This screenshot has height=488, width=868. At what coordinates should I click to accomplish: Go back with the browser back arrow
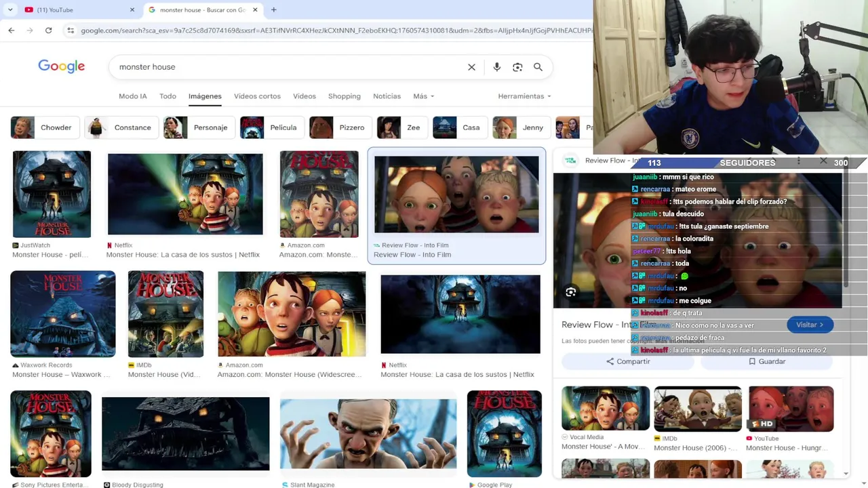[12, 30]
